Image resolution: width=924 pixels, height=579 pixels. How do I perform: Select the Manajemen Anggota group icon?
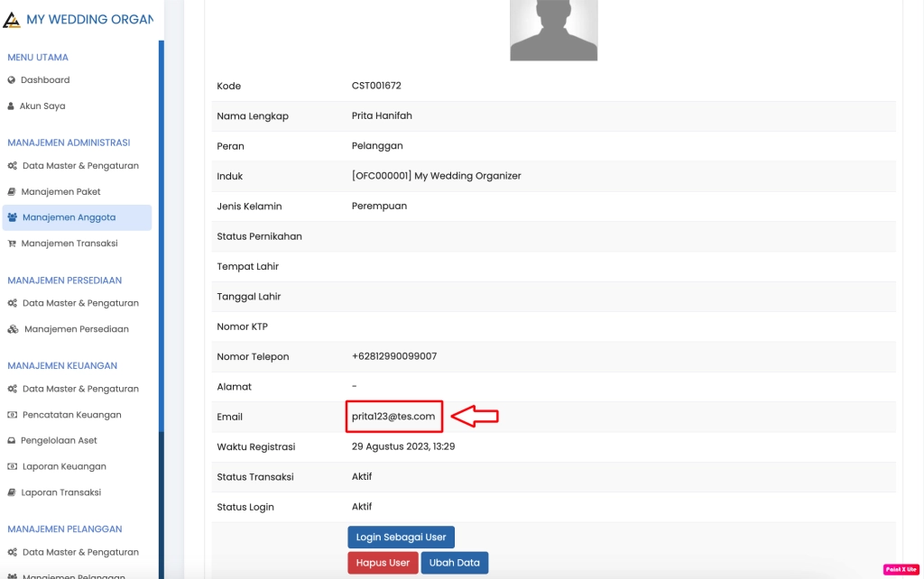click(14, 217)
